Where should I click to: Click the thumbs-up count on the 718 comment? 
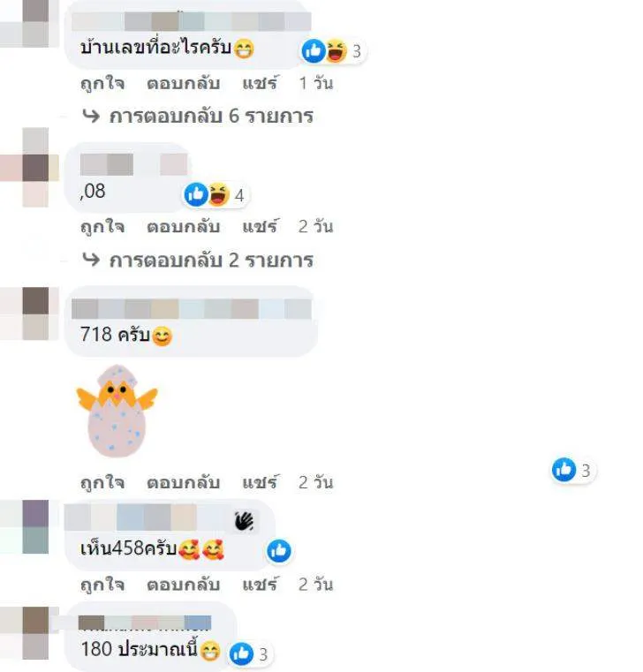coord(573,470)
